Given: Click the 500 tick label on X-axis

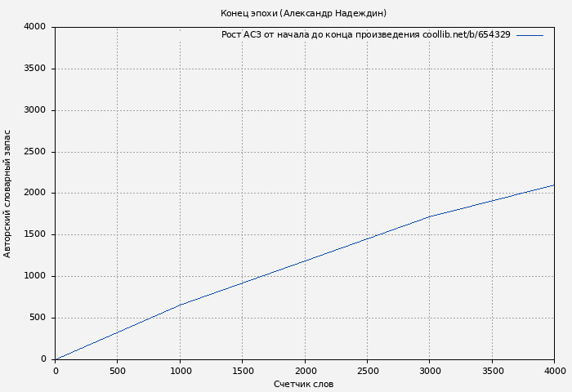Looking at the screenshot, I should coord(118,371).
